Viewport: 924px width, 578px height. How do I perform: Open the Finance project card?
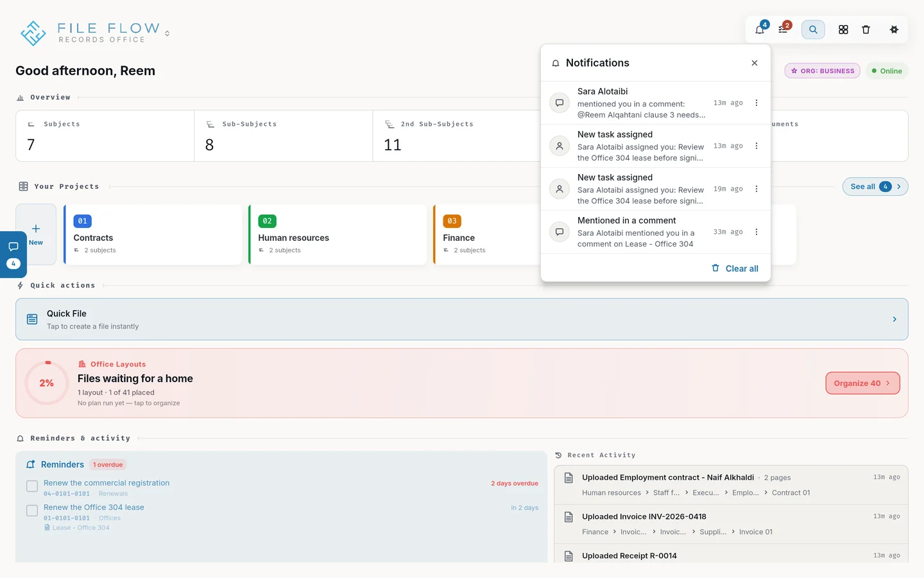pyautogui.click(x=488, y=234)
